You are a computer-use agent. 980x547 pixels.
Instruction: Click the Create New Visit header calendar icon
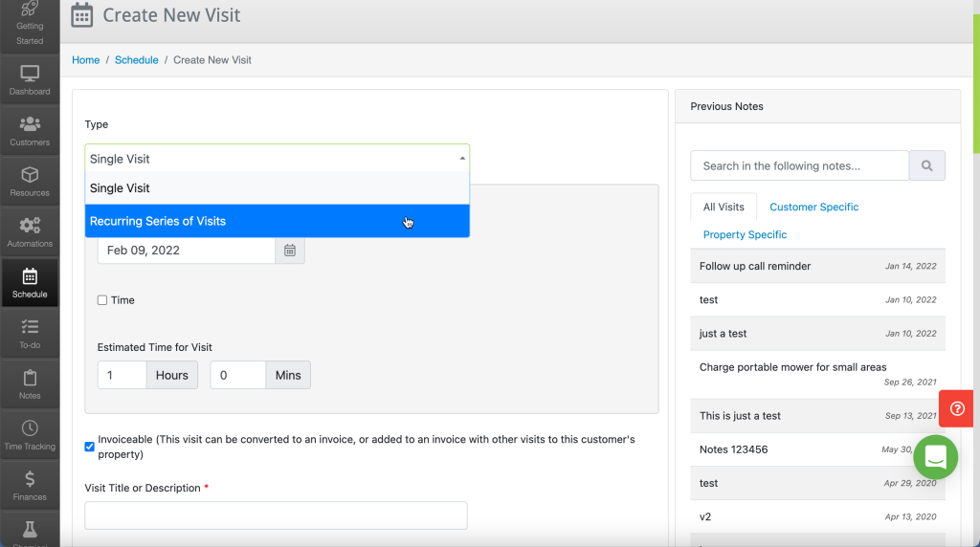[82, 15]
